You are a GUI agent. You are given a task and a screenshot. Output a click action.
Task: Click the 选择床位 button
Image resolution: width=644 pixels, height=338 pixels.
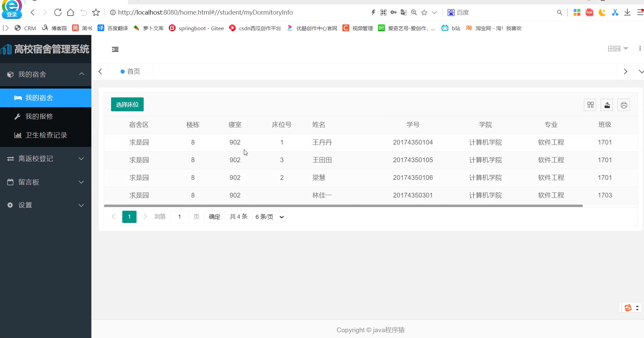(x=127, y=105)
